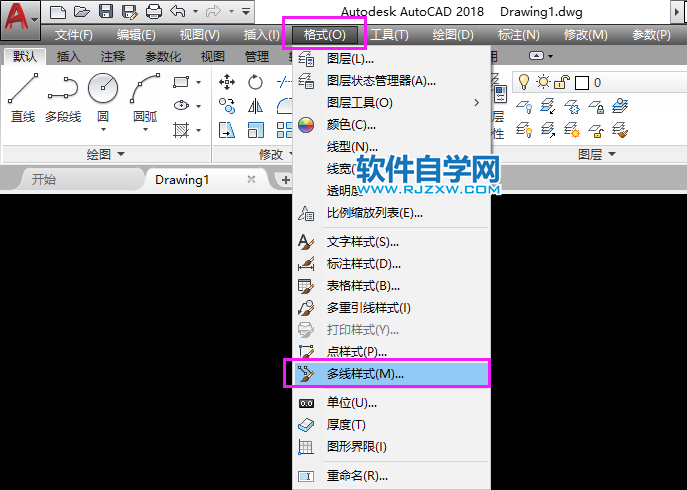Expand the 绘图 panel dropdown

click(121, 154)
